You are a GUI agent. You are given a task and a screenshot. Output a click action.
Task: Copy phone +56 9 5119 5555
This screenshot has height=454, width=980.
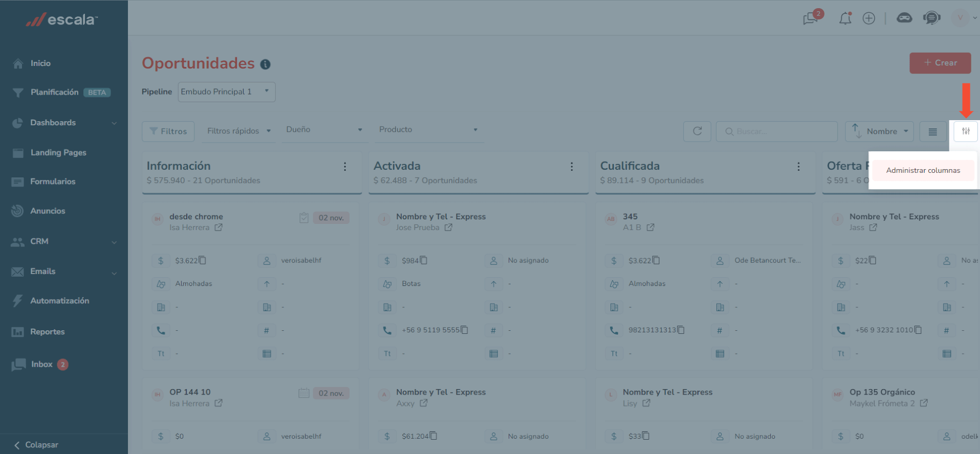click(464, 330)
